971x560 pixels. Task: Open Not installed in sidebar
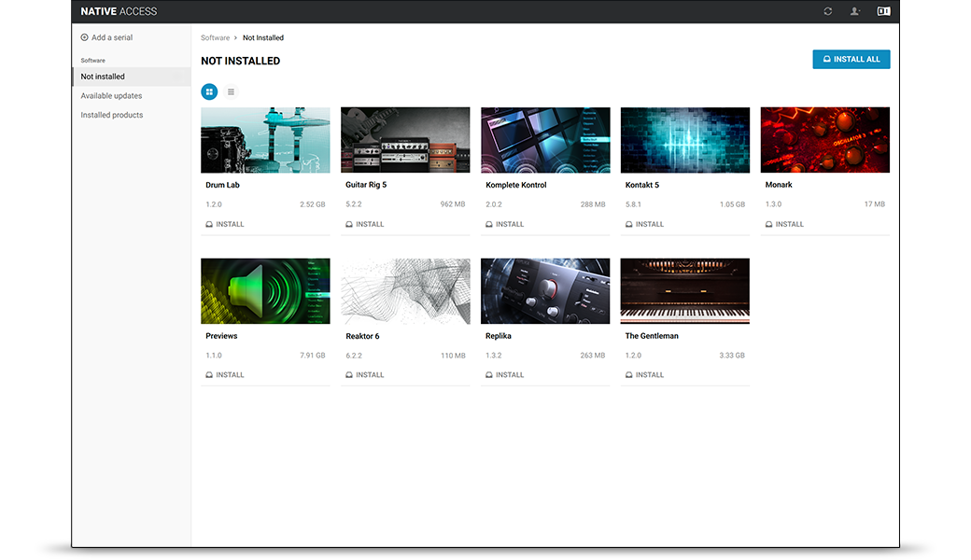pyautogui.click(x=131, y=77)
